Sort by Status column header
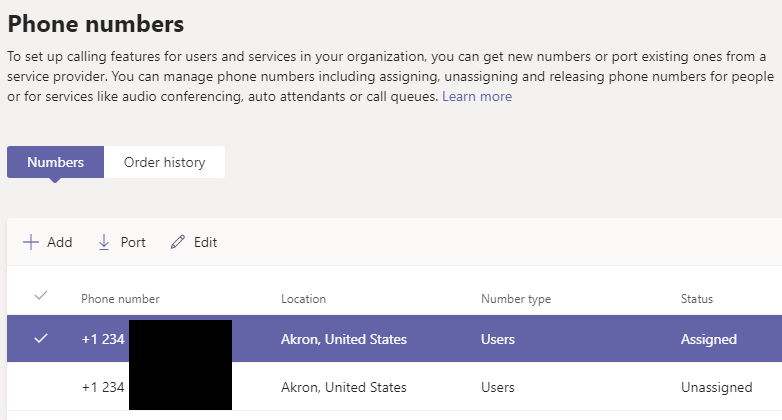Viewport: 782px width, 420px height. click(x=697, y=299)
